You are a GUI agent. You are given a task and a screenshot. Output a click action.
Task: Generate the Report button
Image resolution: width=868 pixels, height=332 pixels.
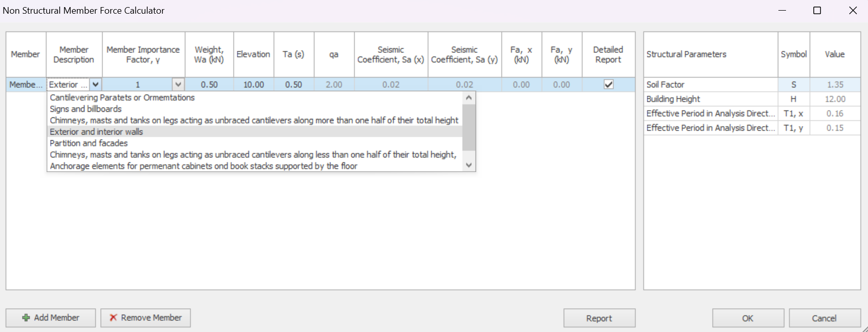click(599, 318)
